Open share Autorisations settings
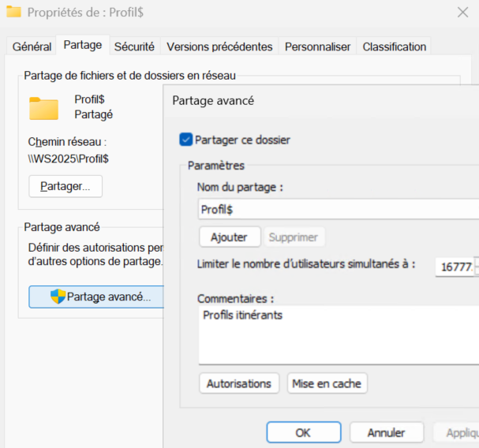 (239, 383)
